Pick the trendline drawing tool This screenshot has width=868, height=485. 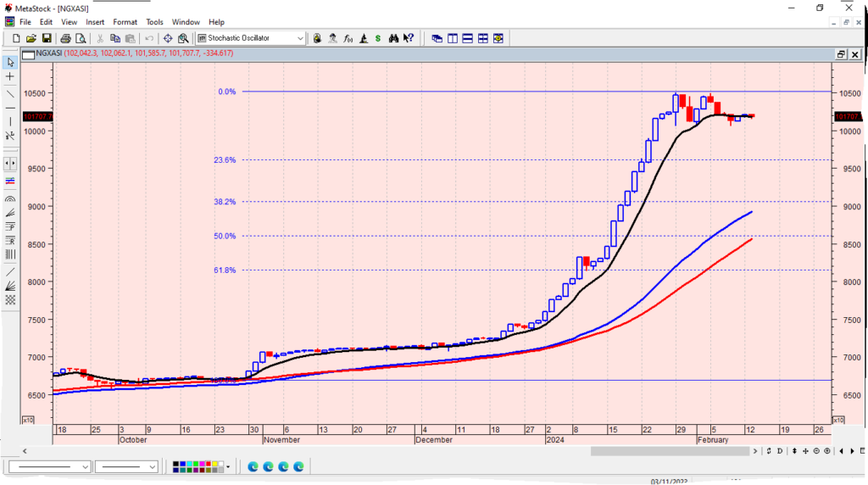point(10,92)
